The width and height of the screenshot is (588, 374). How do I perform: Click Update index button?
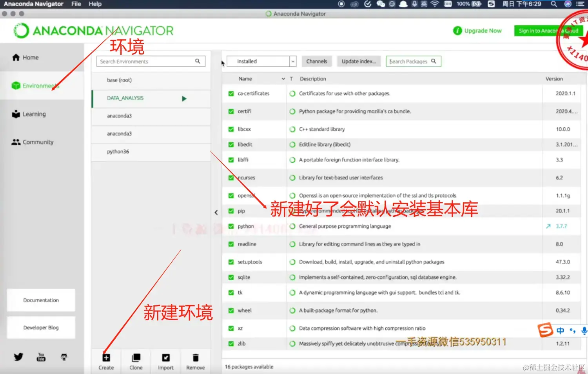point(359,61)
